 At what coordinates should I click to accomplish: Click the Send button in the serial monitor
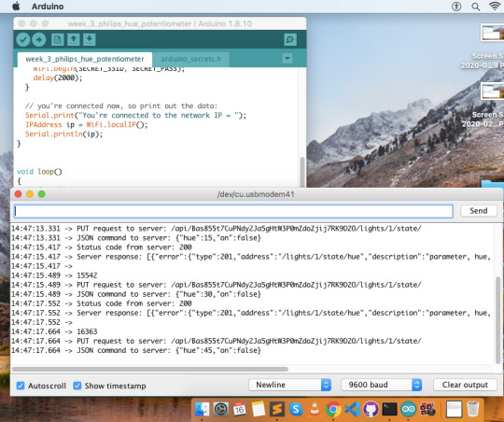pos(479,211)
